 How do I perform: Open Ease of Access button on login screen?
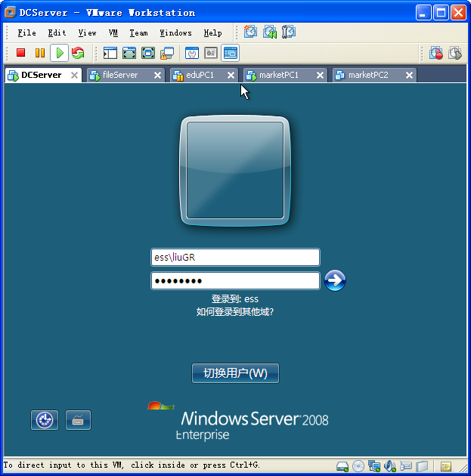click(x=45, y=420)
